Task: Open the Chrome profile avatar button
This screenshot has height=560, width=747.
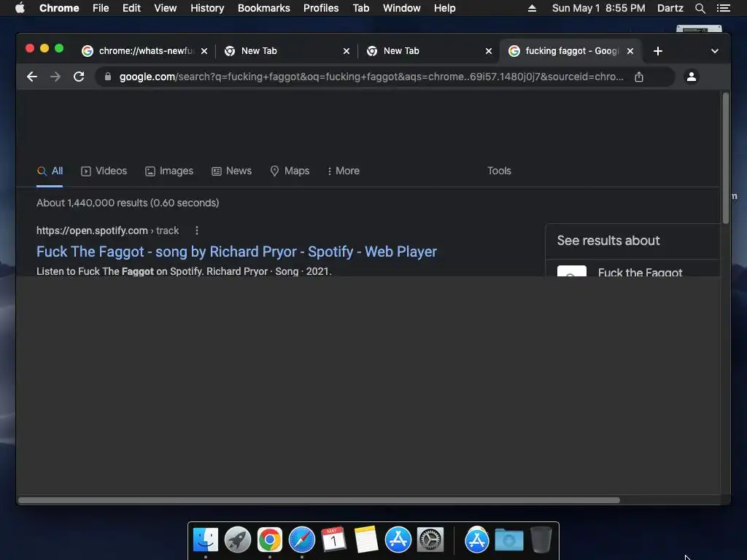Action: tap(692, 76)
